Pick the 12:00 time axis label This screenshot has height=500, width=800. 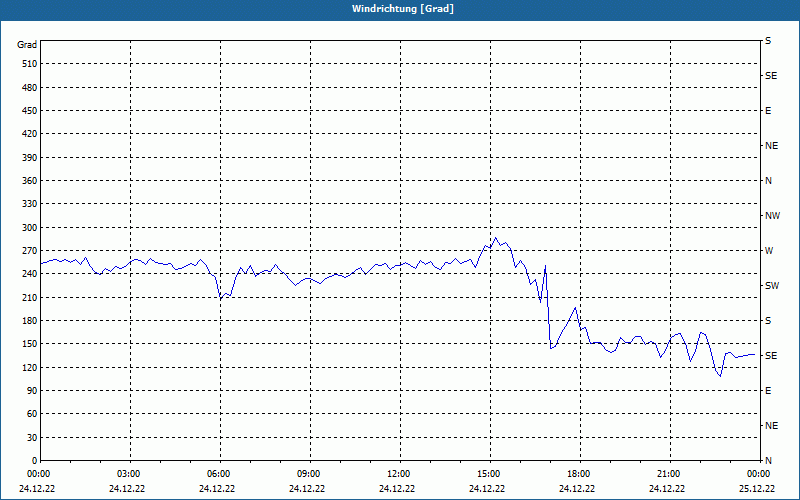[x=399, y=473]
